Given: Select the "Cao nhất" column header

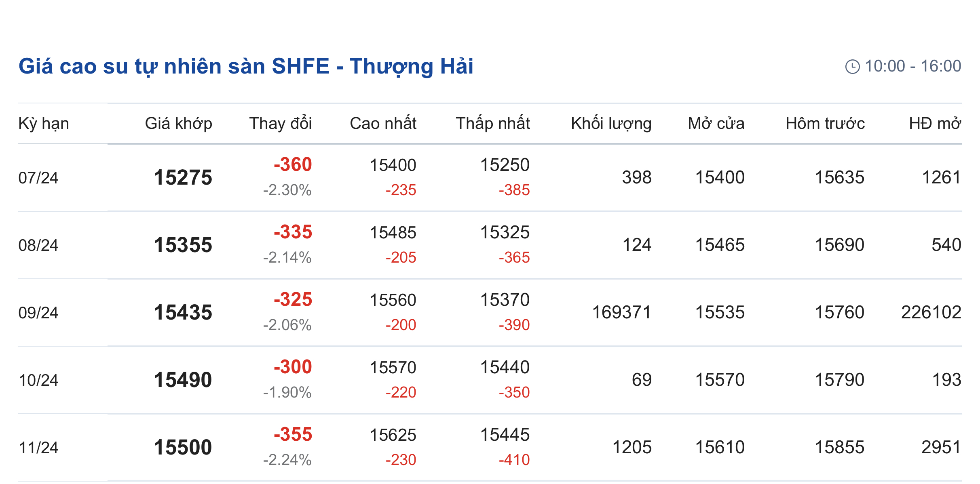Looking at the screenshot, I should [x=383, y=124].
